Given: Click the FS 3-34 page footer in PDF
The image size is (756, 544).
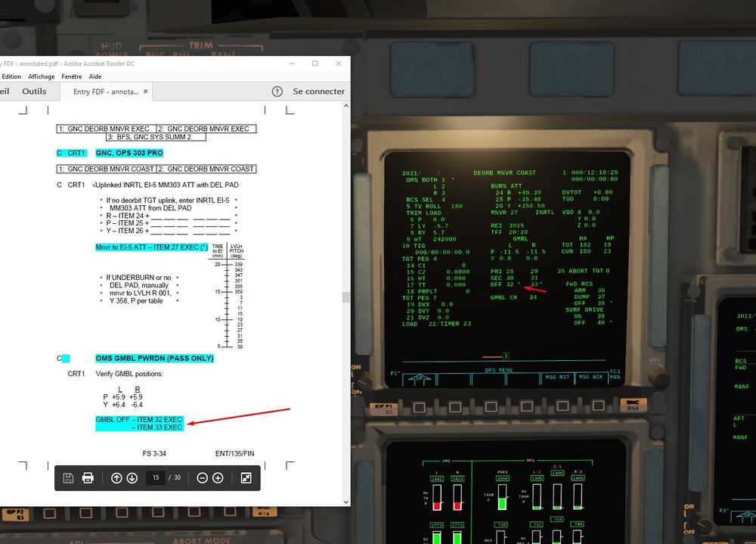Looking at the screenshot, I should [154, 454].
